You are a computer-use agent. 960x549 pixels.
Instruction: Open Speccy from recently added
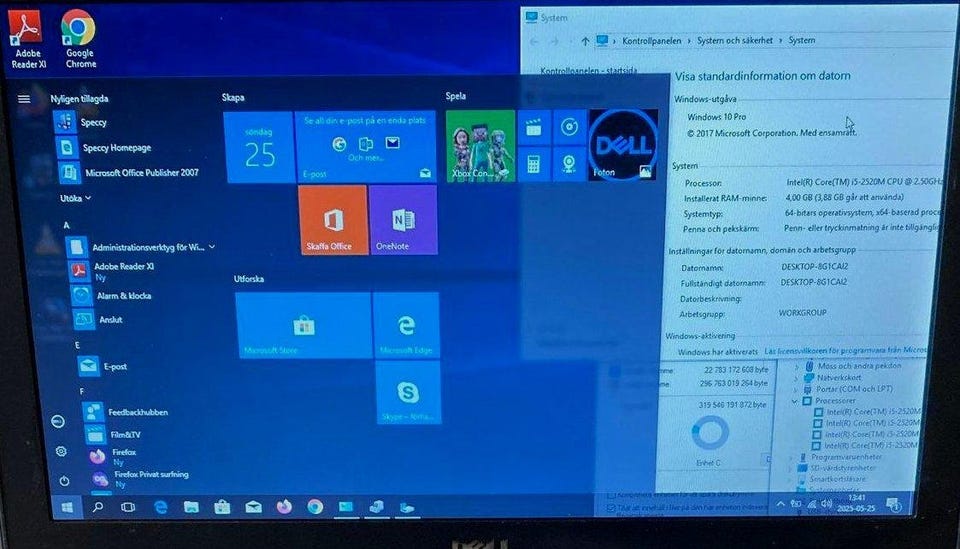[81, 122]
